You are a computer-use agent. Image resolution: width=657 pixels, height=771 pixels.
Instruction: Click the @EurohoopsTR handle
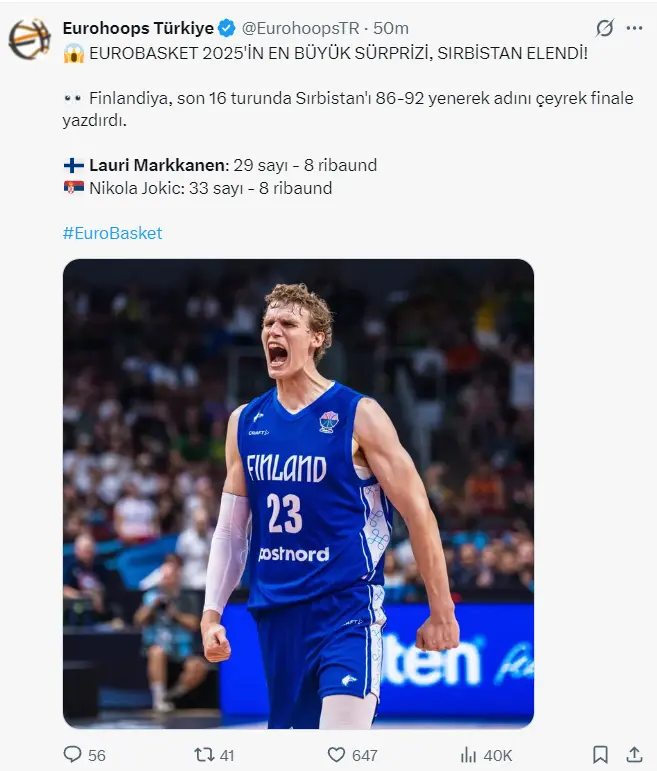[x=300, y=28]
